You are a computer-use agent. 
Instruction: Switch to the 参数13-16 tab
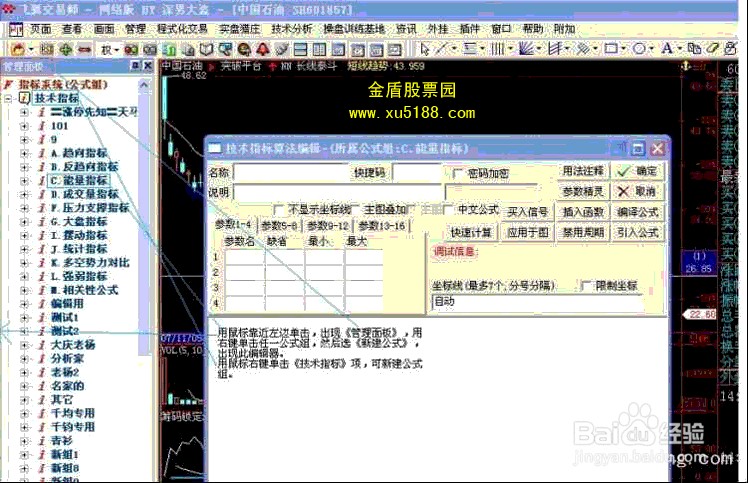click(x=381, y=226)
